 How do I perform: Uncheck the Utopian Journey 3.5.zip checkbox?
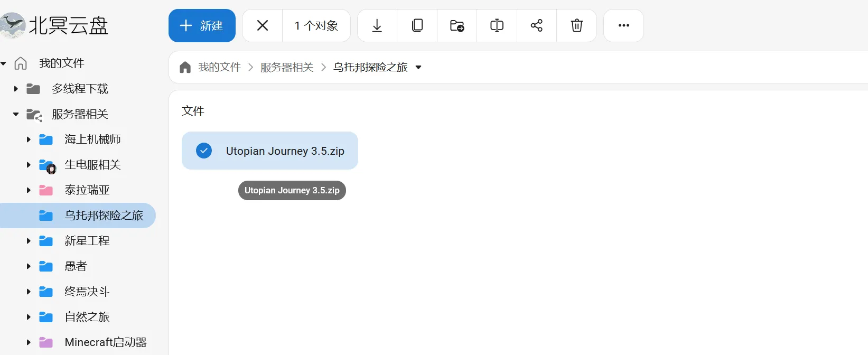pos(204,151)
